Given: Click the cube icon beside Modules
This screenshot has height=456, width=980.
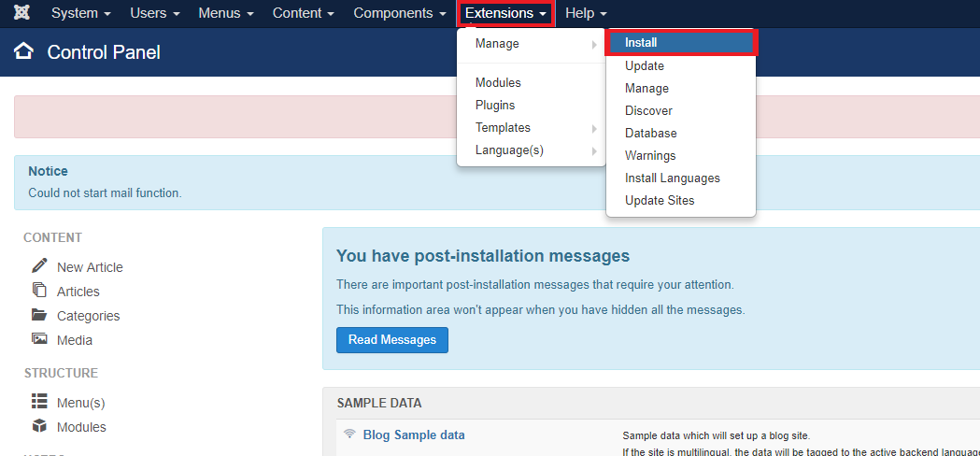Looking at the screenshot, I should (x=39, y=426).
